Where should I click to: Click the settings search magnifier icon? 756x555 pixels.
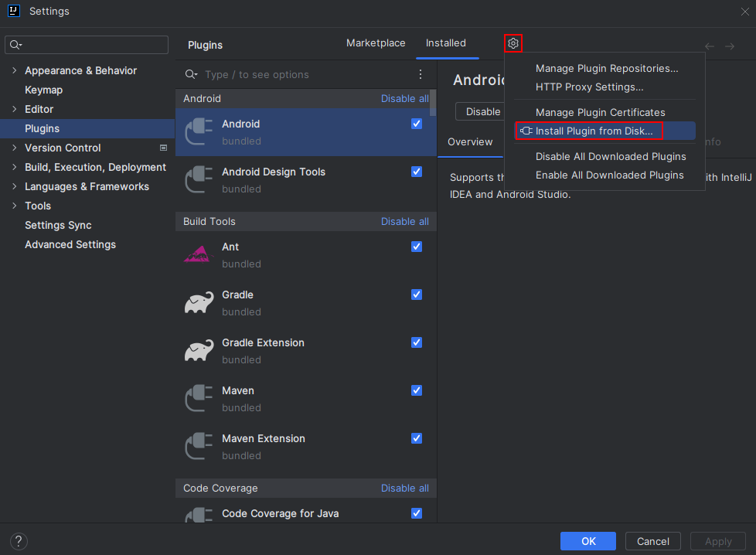(15, 45)
